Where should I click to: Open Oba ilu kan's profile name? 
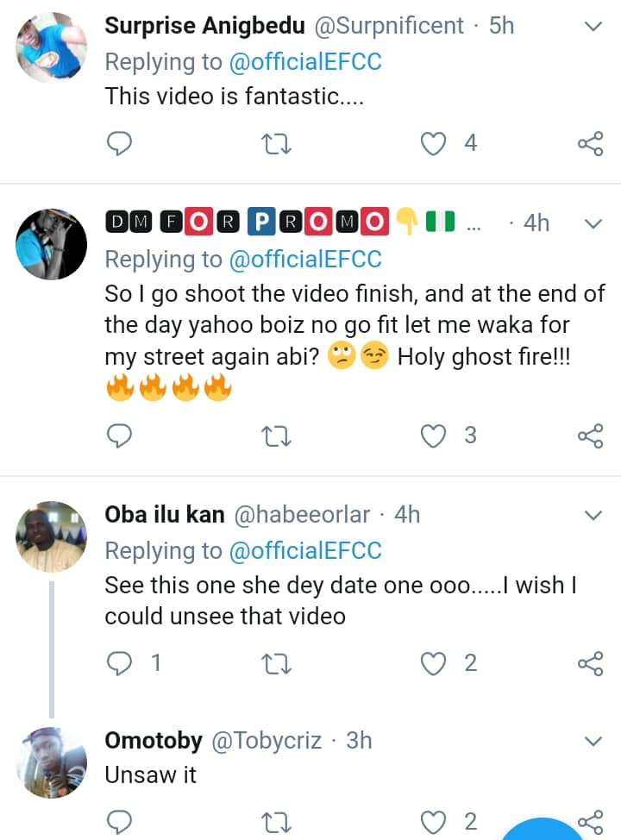(x=164, y=515)
